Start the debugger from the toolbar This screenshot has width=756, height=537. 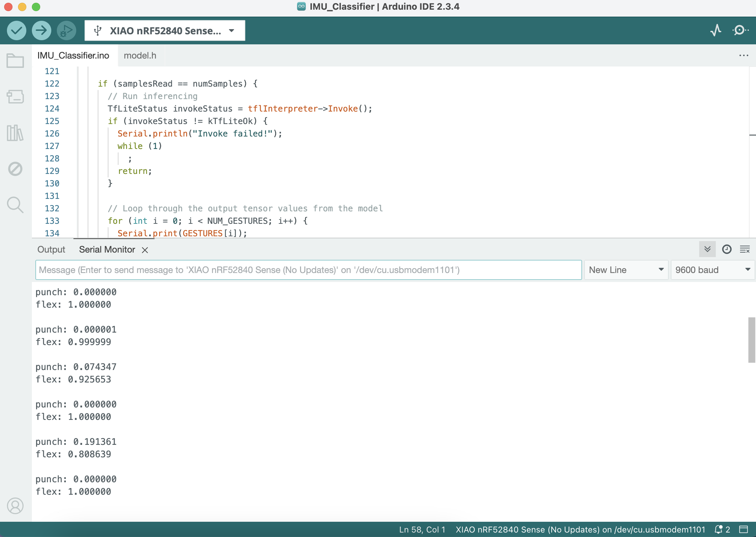click(x=66, y=30)
